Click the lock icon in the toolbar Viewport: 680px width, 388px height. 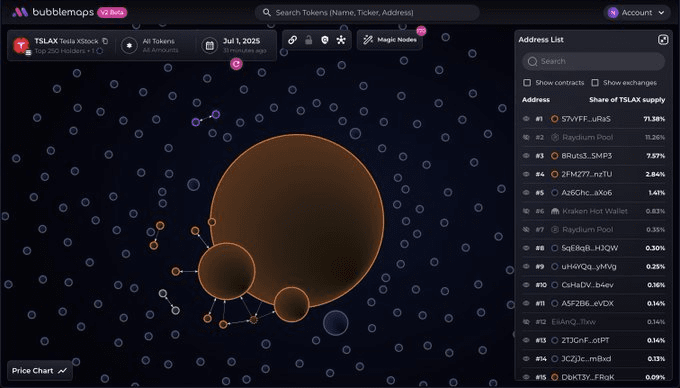click(x=308, y=40)
